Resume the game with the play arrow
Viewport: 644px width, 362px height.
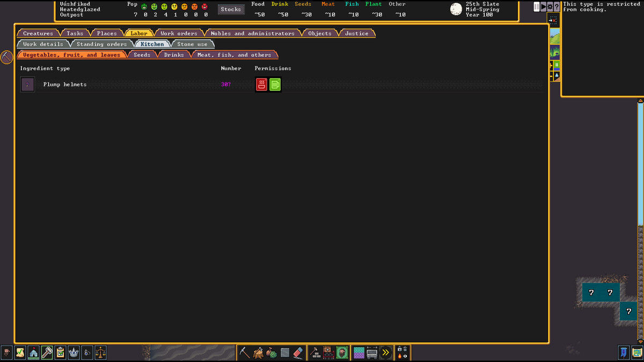coord(543,6)
